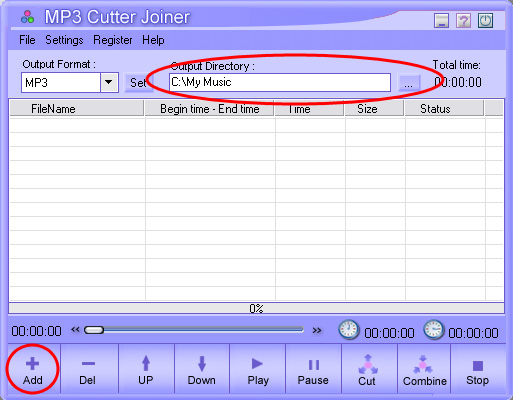513x400 pixels.
Task: Click the Time column header
Action: [x=309, y=109]
